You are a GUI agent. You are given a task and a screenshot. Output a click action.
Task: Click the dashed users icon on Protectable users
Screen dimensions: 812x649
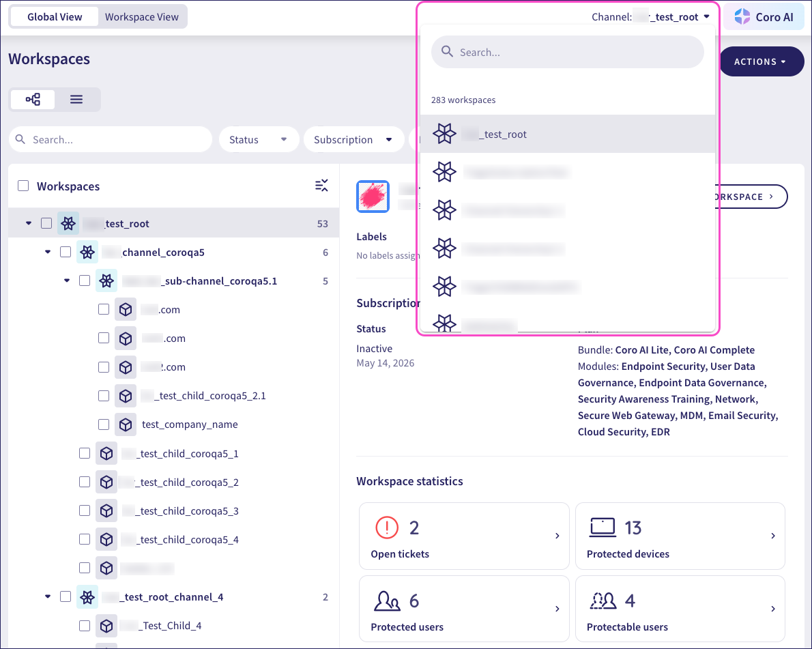click(603, 601)
